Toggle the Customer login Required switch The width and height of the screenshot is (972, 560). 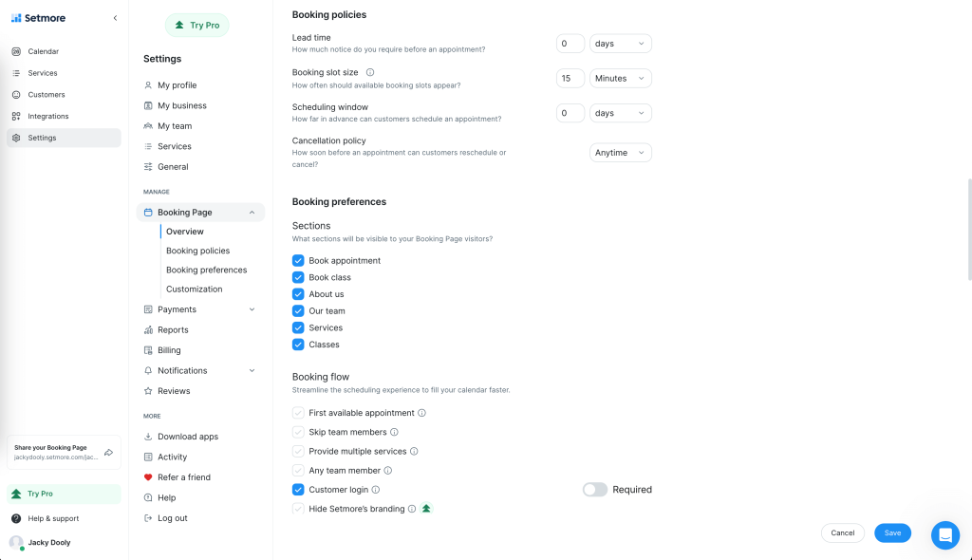(595, 490)
